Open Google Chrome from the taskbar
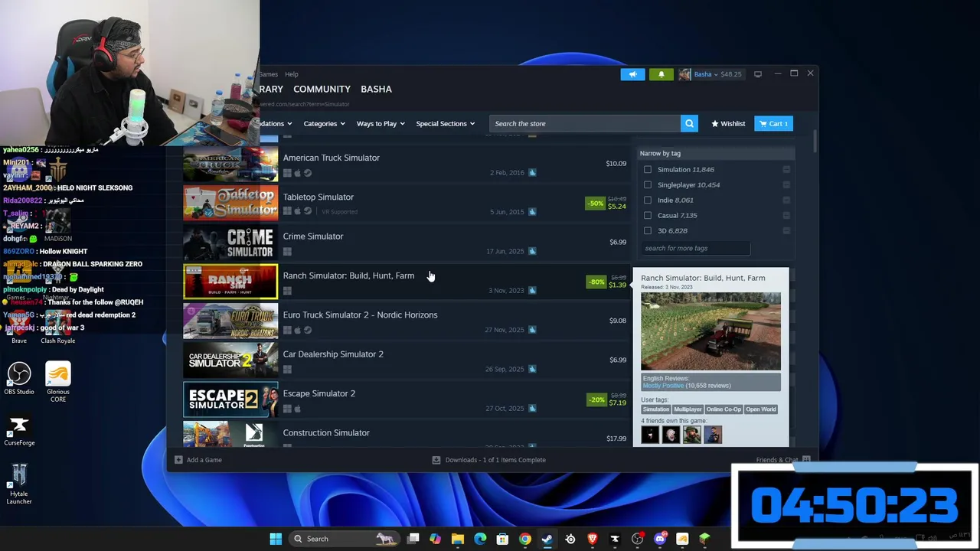The image size is (980, 551). [x=524, y=539]
